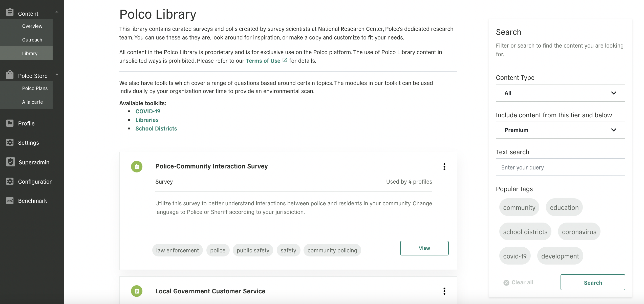
Task: Click the public safety tag
Action: [x=253, y=250]
